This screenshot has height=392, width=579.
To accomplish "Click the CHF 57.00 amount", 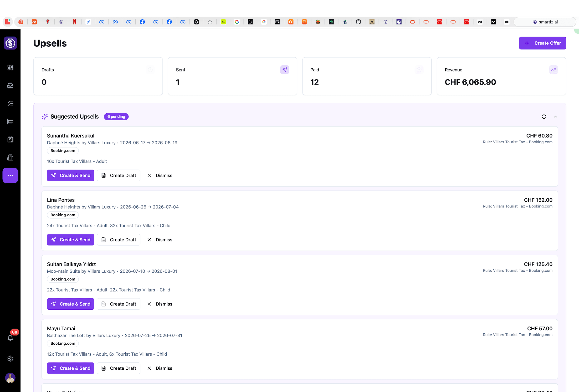I will tap(540, 329).
